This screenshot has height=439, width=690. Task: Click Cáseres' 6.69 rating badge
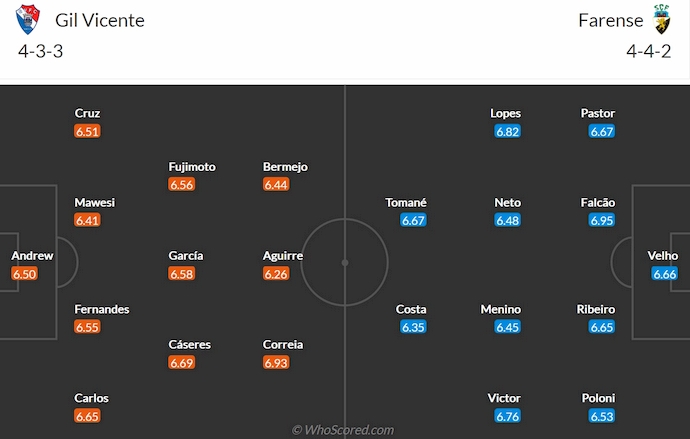[x=182, y=362]
